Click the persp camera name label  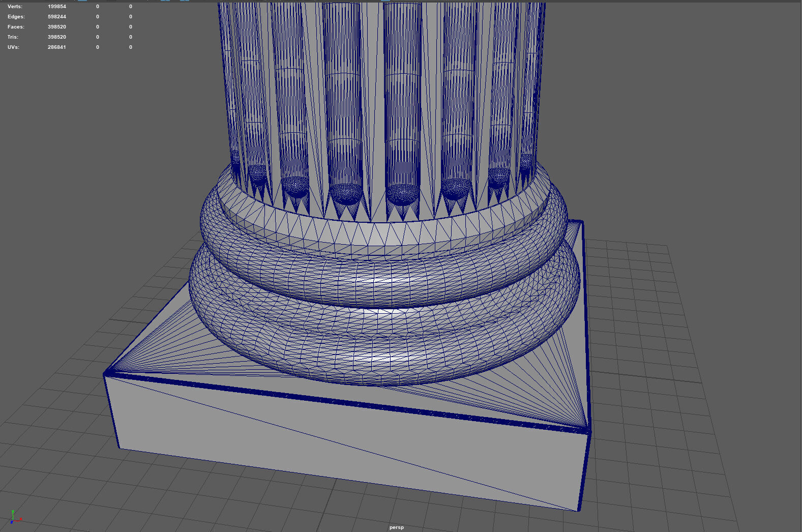coord(397,527)
